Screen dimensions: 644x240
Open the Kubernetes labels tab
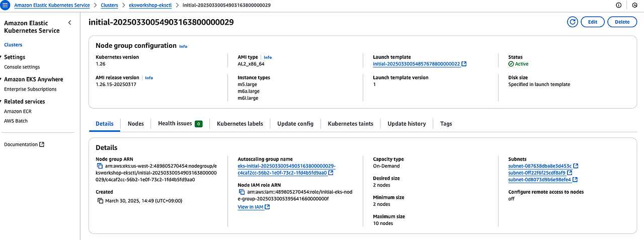(x=240, y=123)
